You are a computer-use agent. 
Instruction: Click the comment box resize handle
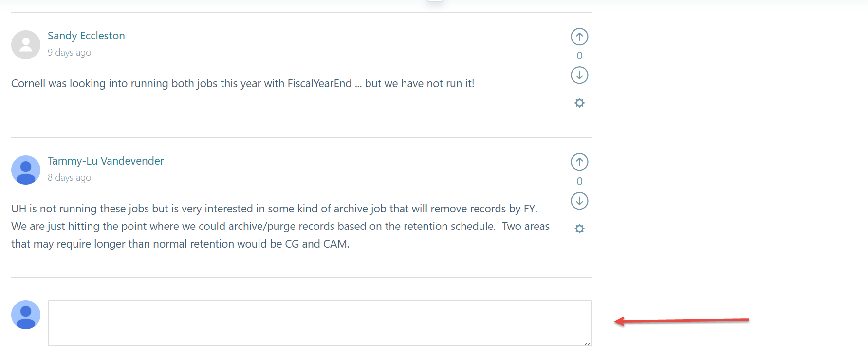(x=589, y=343)
